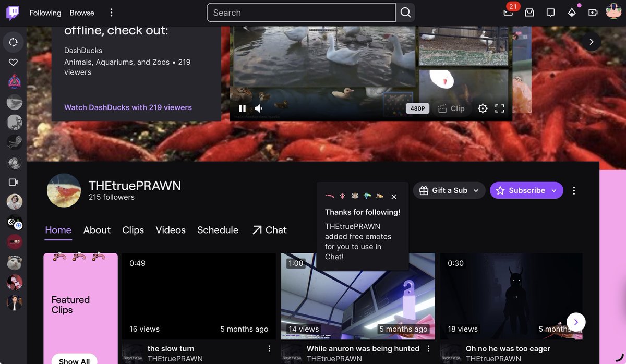Click the sidebar heart Following icon
626x364 pixels.
click(x=14, y=63)
